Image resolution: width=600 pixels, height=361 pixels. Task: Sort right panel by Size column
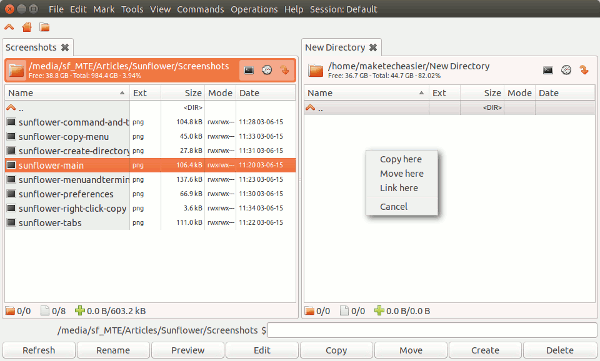tap(482, 93)
